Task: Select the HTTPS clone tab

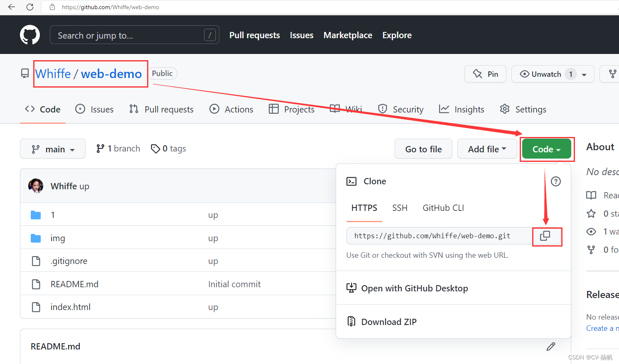Action: point(364,208)
